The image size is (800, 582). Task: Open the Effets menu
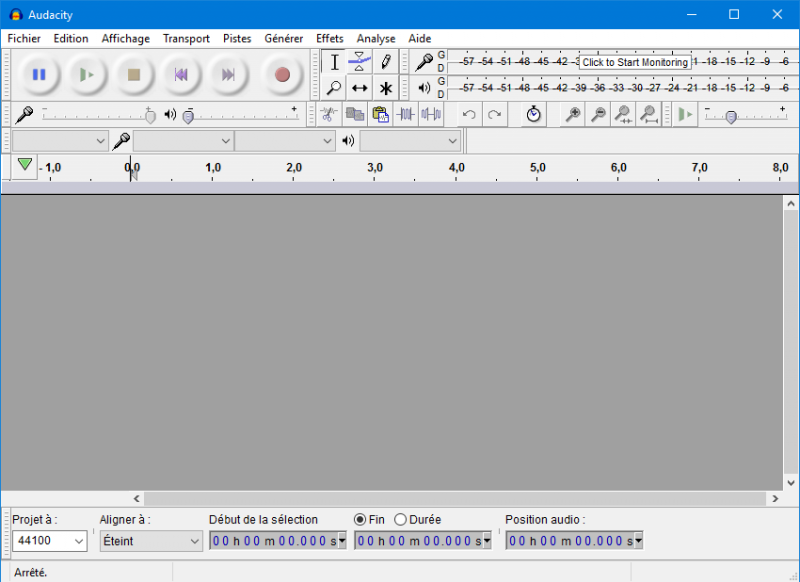click(330, 39)
